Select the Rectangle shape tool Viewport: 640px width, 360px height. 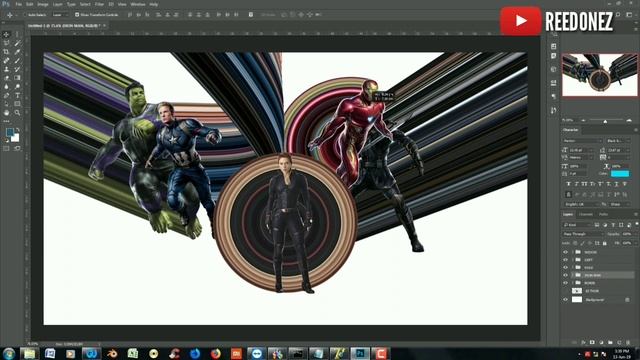[17, 104]
